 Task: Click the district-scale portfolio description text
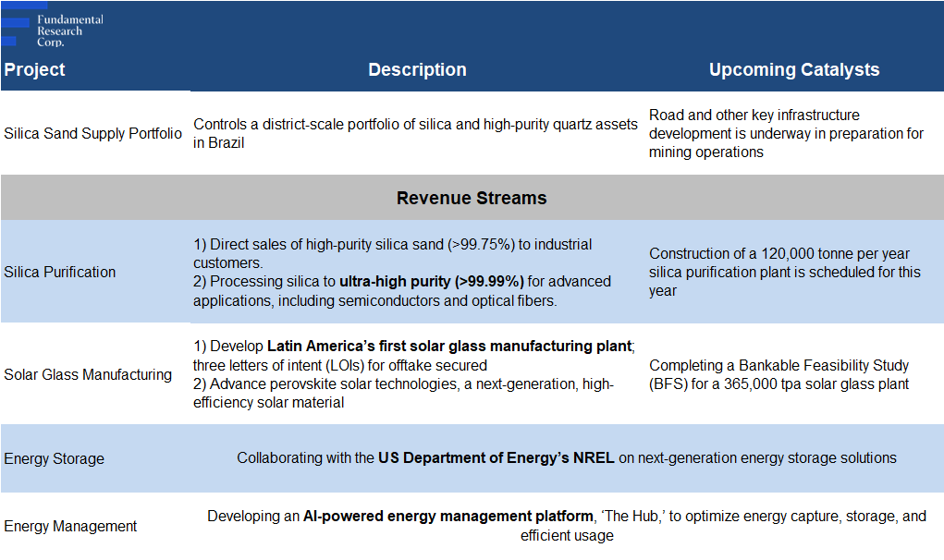pos(415,133)
